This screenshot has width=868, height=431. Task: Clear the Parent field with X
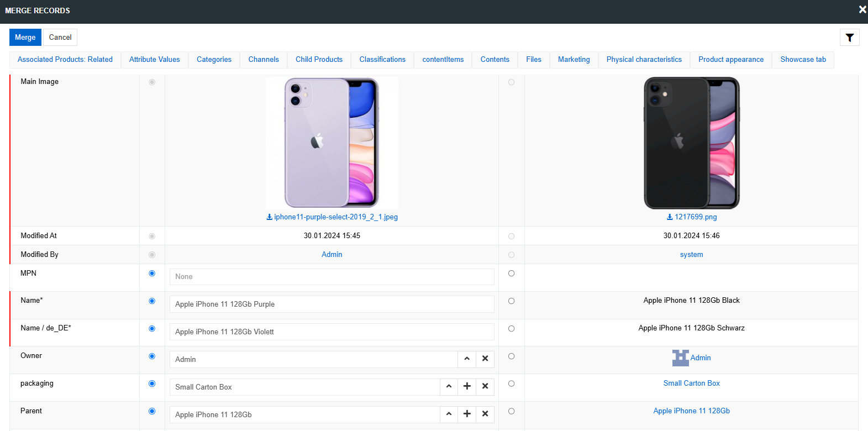click(x=485, y=414)
